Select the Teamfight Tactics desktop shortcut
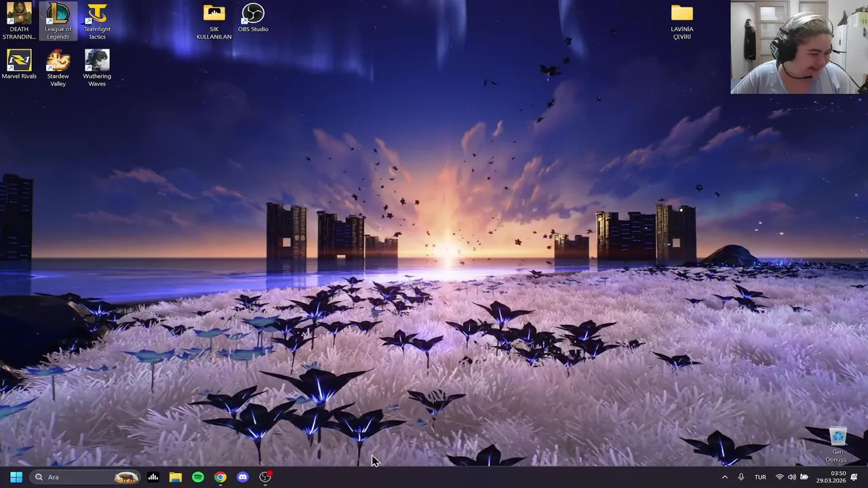Screen dimensions: 868x488 point(97,21)
